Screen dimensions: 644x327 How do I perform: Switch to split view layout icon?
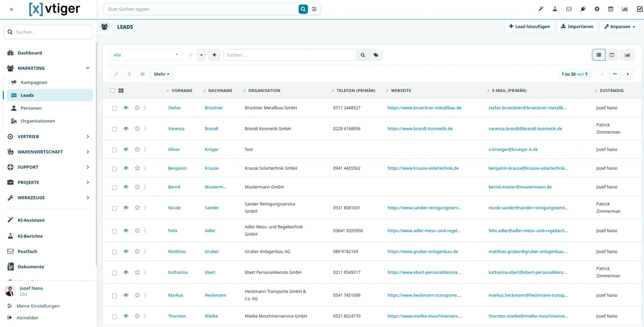612,55
